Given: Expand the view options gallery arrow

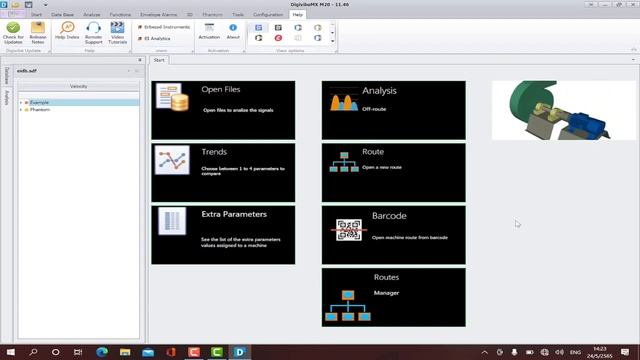Looking at the screenshot, I should (x=333, y=41).
